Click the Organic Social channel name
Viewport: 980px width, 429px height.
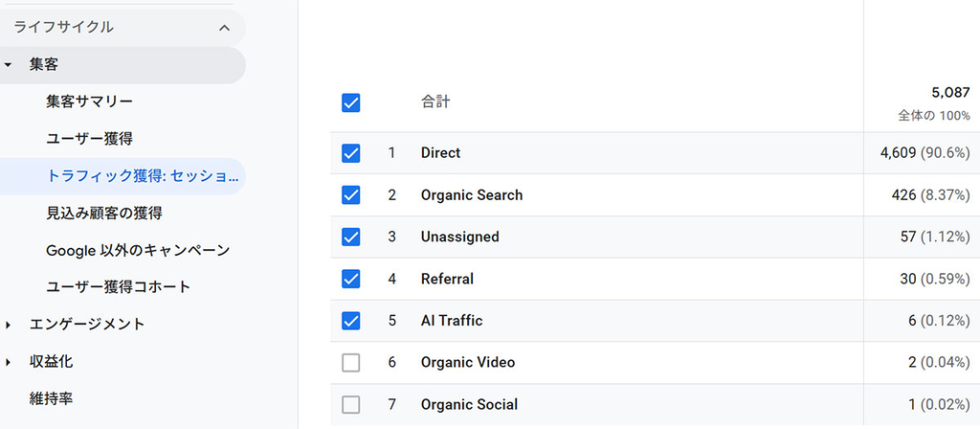(469, 405)
